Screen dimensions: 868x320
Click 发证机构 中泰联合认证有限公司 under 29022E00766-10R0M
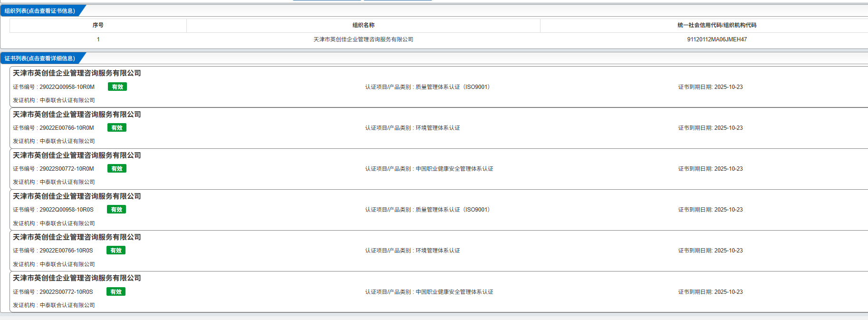(x=54, y=141)
